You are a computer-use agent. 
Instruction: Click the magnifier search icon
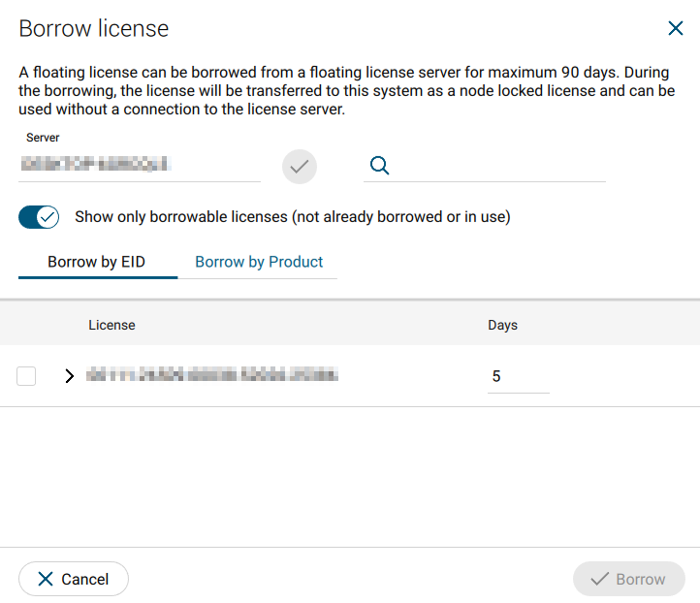pos(380,166)
